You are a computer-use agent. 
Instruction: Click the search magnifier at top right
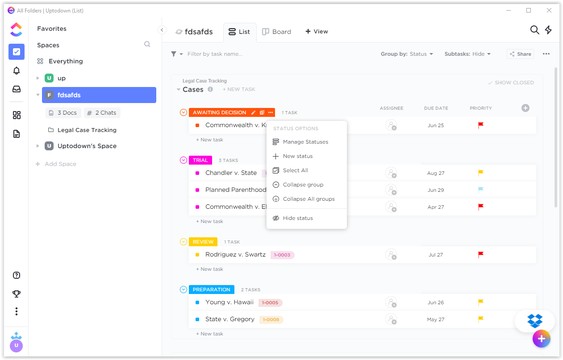click(x=534, y=30)
